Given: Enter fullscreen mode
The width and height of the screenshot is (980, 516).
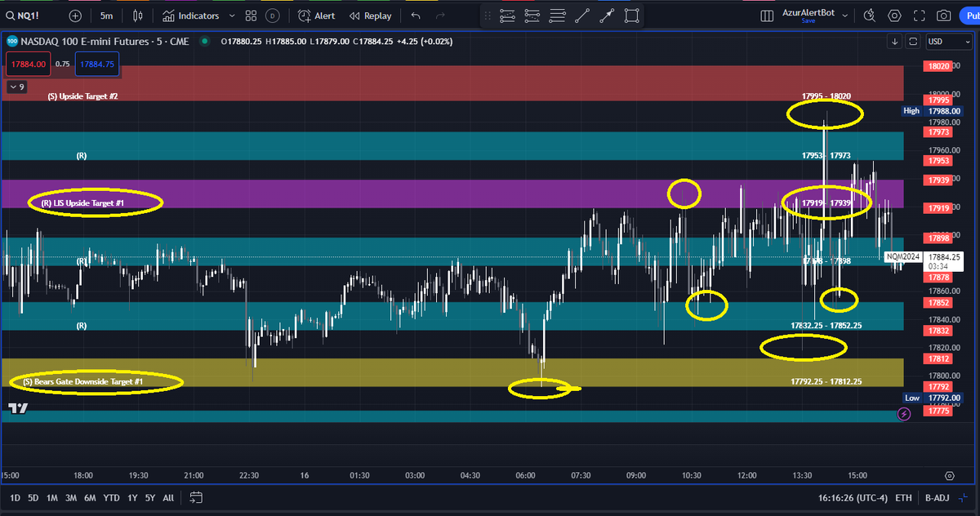Looking at the screenshot, I should click(920, 16).
